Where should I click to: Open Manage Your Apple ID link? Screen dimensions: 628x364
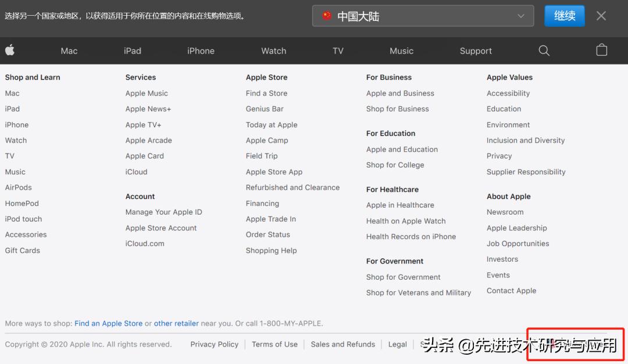(x=164, y=212)
